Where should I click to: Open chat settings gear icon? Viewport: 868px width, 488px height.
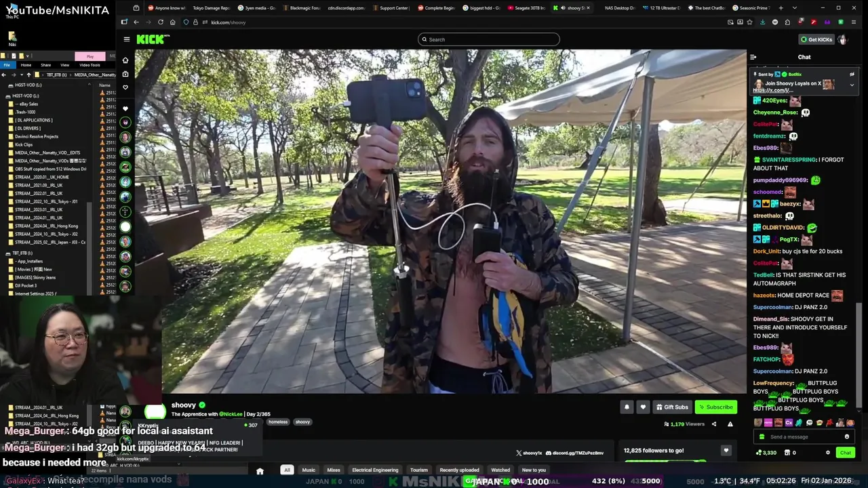click(827, 453)
